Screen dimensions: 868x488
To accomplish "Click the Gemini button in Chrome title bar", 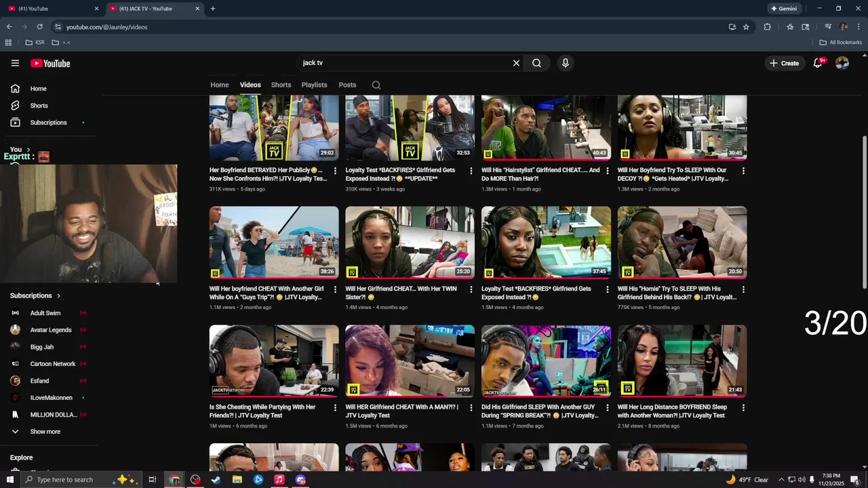I will click(784, 9).
